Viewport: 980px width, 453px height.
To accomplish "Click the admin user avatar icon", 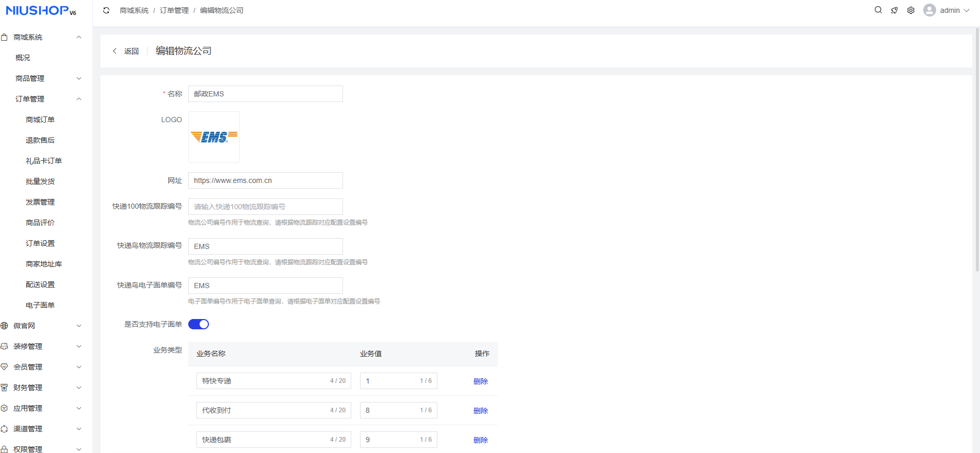I will pos(929,10).
